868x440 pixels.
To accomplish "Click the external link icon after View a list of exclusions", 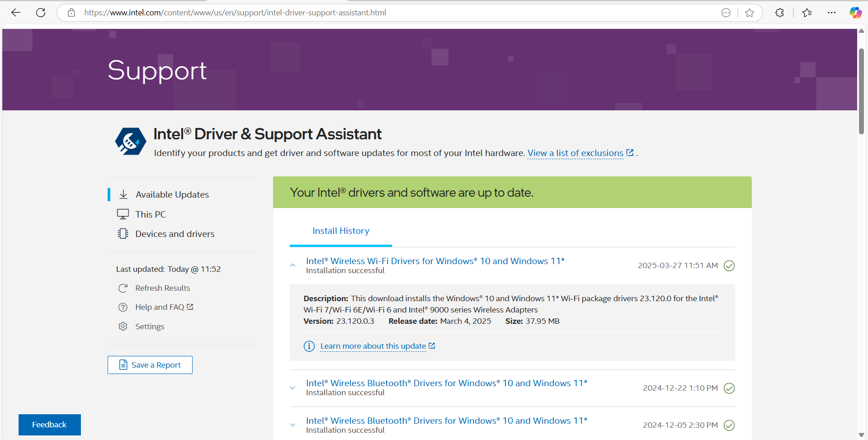I will pyautogui.click(x=630, y=153).
